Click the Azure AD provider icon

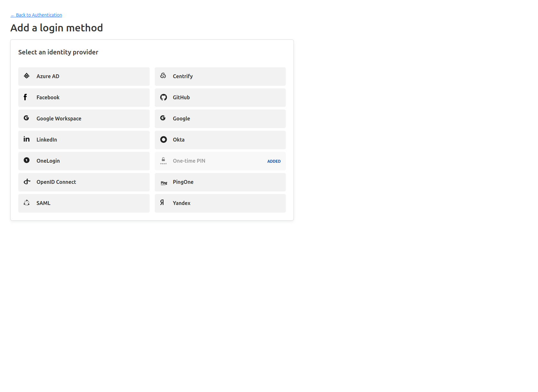[27, 76]
